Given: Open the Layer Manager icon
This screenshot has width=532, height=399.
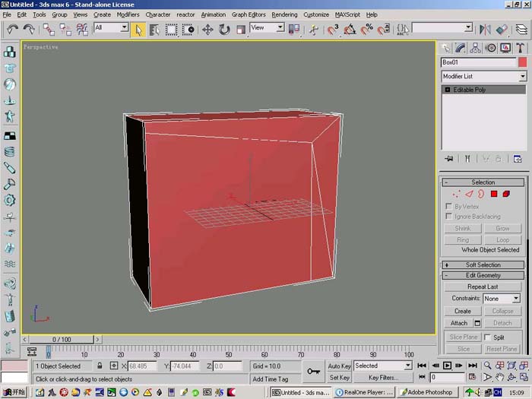Looking at the screenshot, I should coord(521,30).
